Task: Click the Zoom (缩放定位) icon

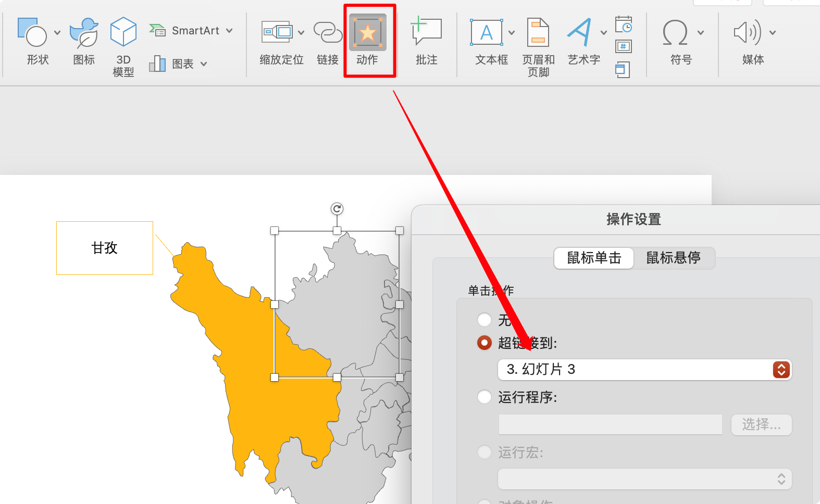Action: [277, 32]
